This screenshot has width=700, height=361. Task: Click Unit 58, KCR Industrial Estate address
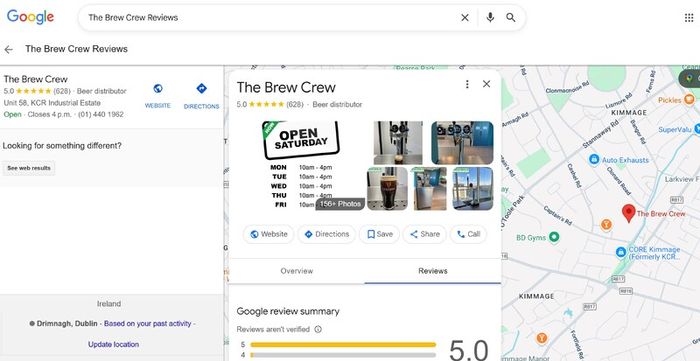click(x=52, y=103)
